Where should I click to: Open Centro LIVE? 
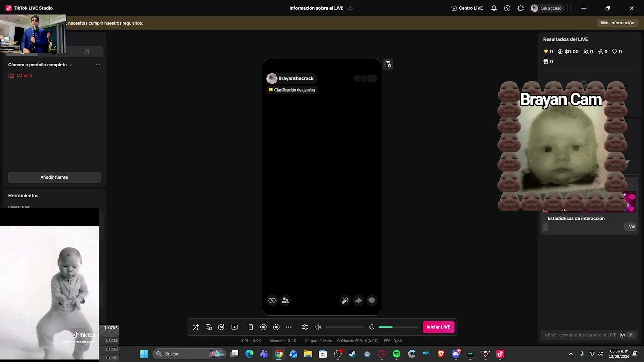pos(467,8)
